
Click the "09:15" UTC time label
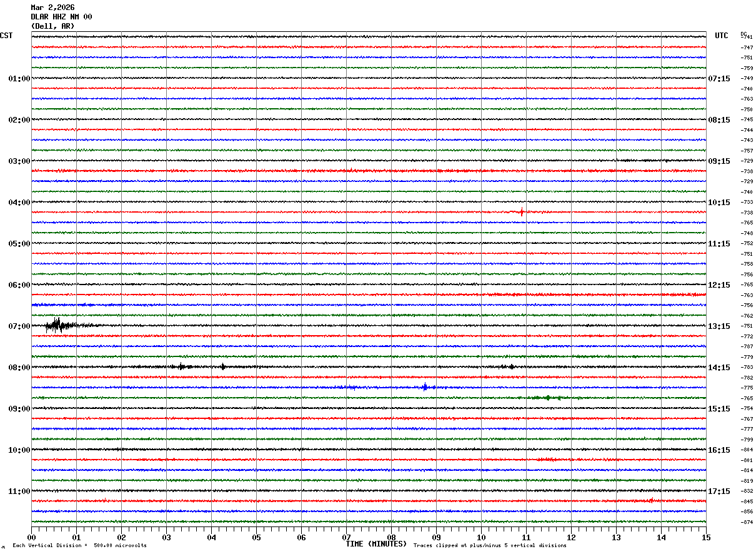click(x=719, y=161)
